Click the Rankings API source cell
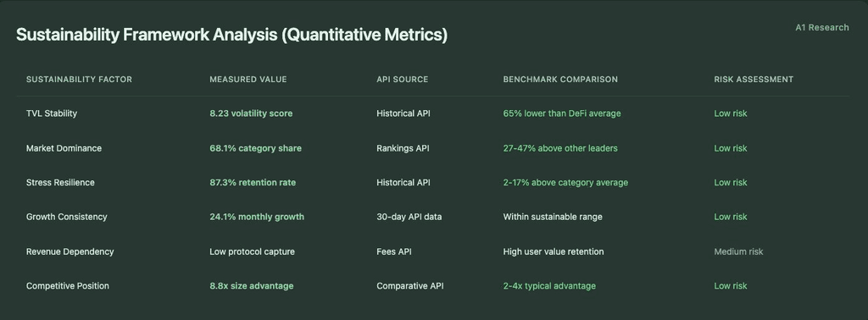Screen dimensions: 868x320 click(403, 148)
